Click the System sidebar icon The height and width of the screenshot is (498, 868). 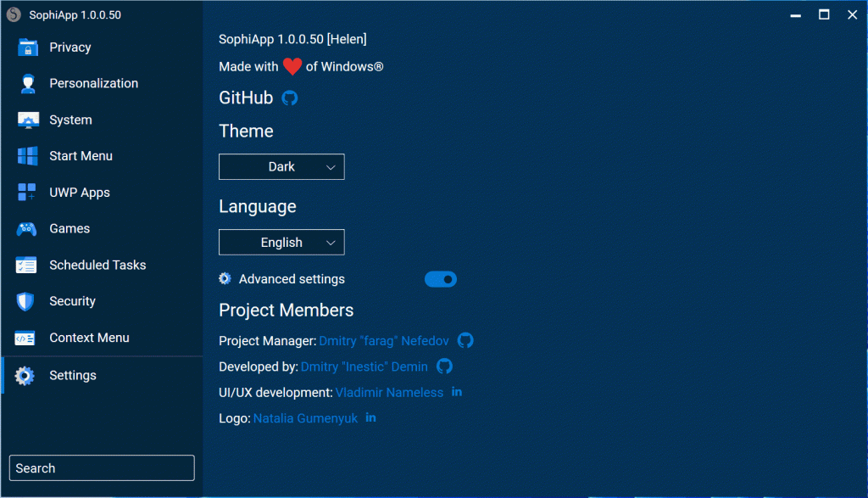25,120
